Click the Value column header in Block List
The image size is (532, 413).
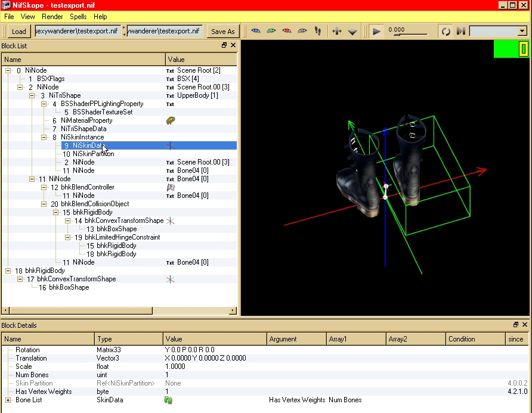point(201,60)
